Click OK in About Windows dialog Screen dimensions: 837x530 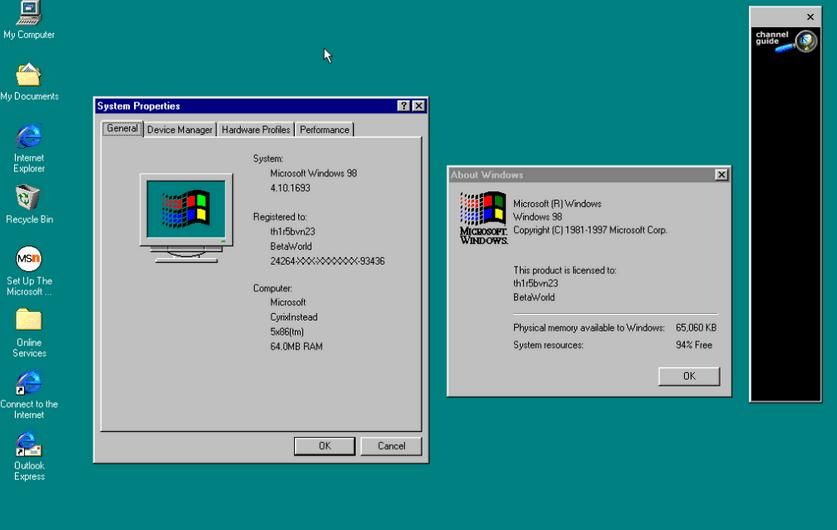(689, 376)
